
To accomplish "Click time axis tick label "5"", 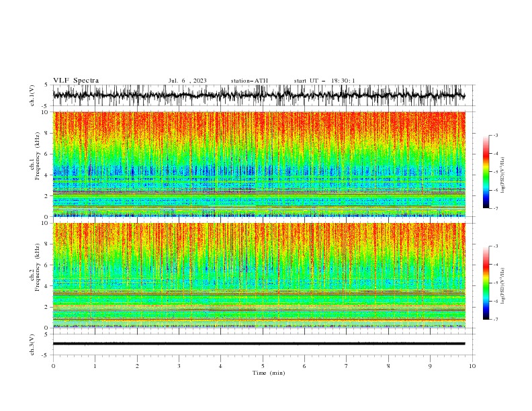I will point(263,366).
